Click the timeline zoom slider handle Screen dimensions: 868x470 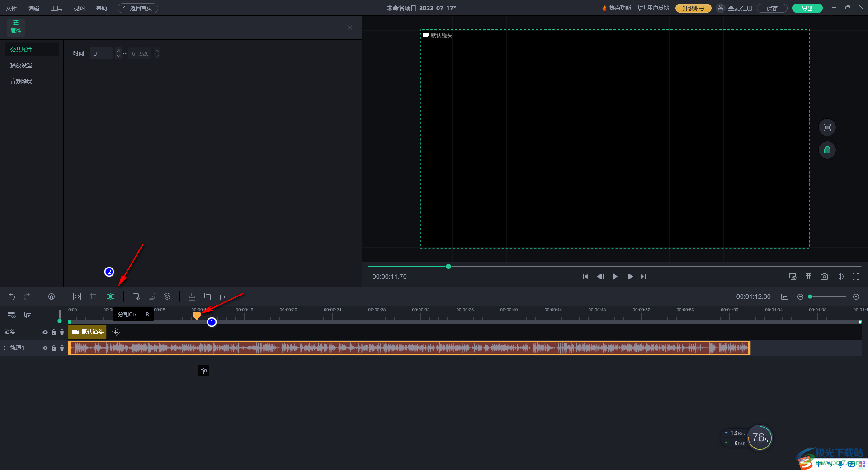811,296
